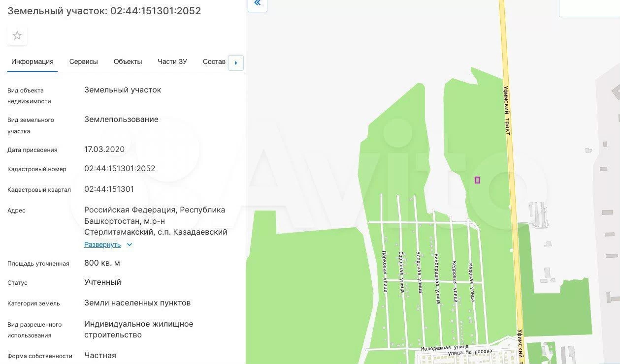Star this land plot as favorite

(x=17, y=35)
